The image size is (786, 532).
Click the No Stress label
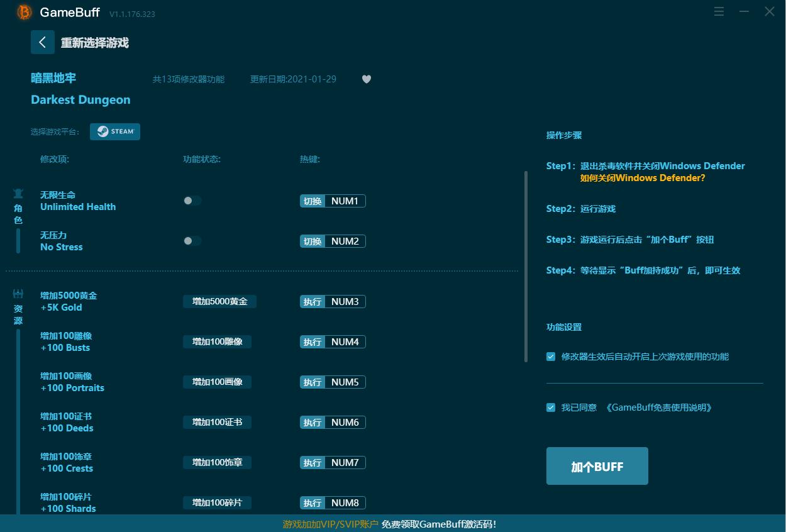(x=62, y=247)
